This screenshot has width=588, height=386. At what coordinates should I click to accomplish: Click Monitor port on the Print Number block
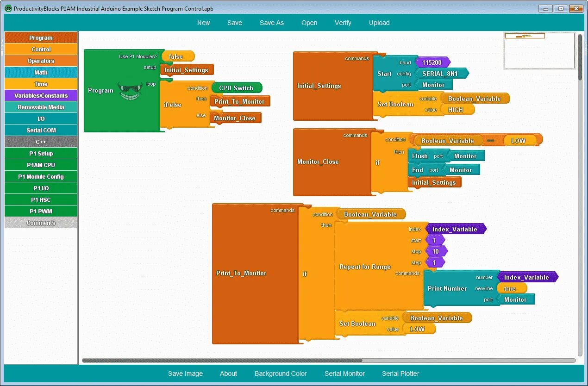[x=515, y=299]
